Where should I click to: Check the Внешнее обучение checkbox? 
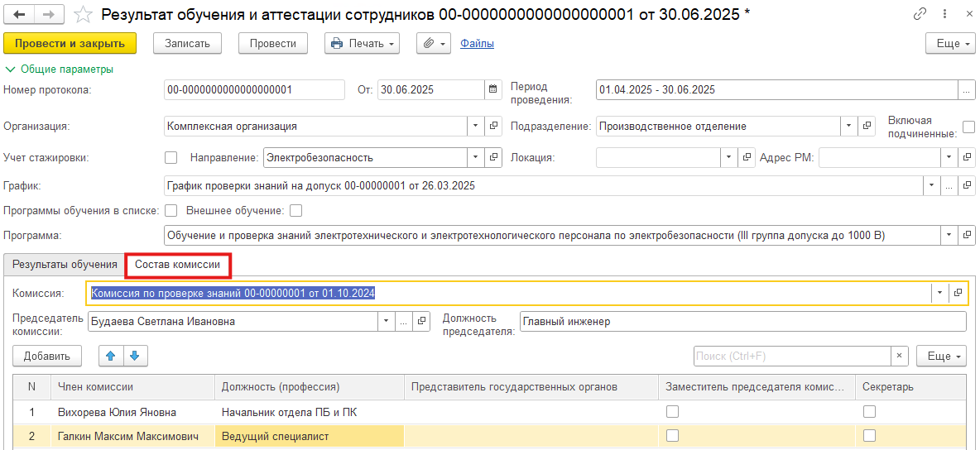coord(295,210)
